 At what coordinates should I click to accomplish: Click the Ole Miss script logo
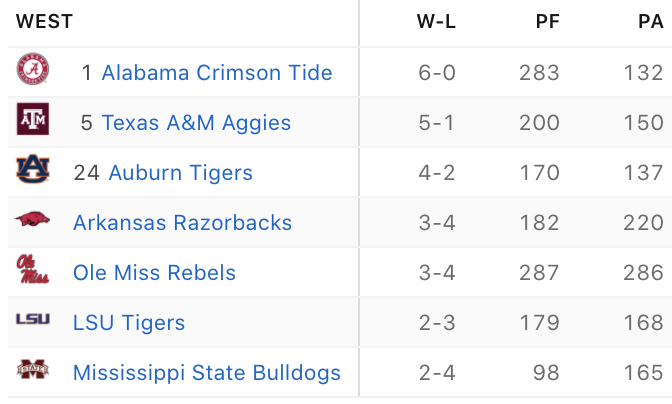click(33, 269)
